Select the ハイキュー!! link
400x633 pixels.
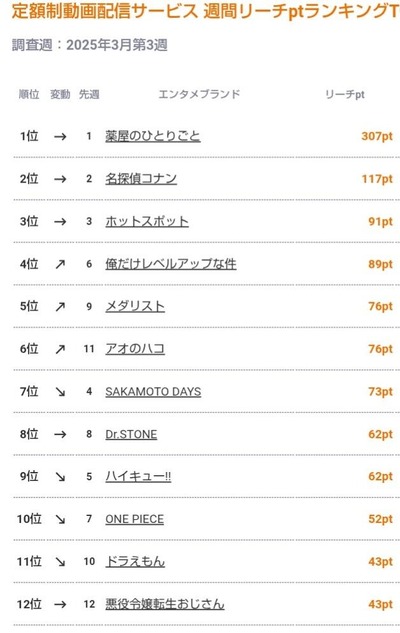[x=138, y=476]
